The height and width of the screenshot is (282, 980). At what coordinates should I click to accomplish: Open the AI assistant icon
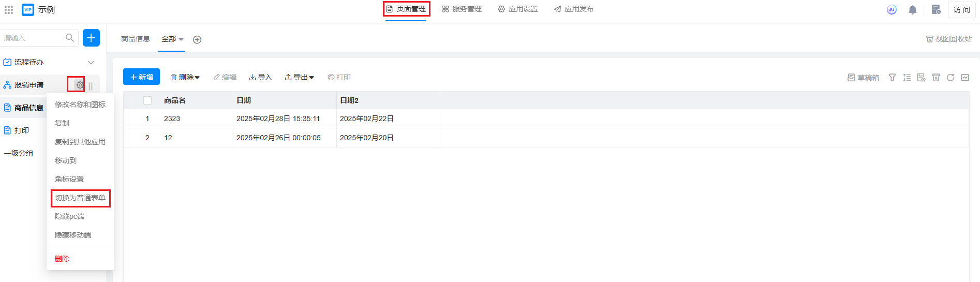(x=892, y=10)
